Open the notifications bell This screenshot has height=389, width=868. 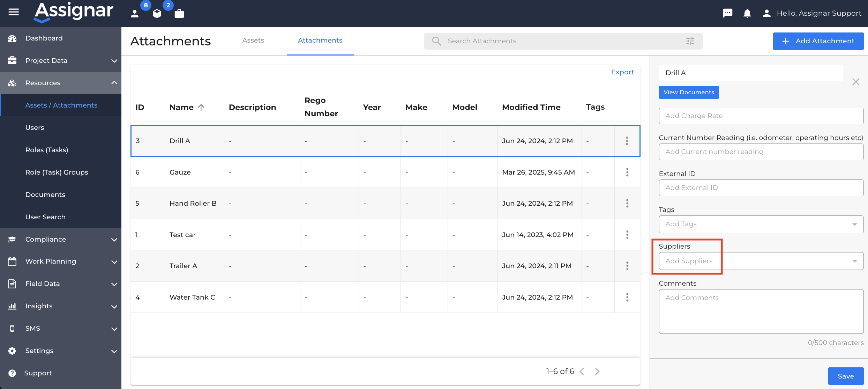(x=747, y=13)
